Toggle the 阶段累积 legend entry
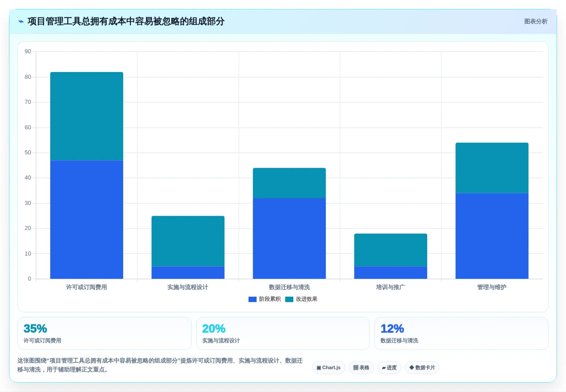Viewport: 566px width, 392px height. pyautogui.click(x=265, y=299)
